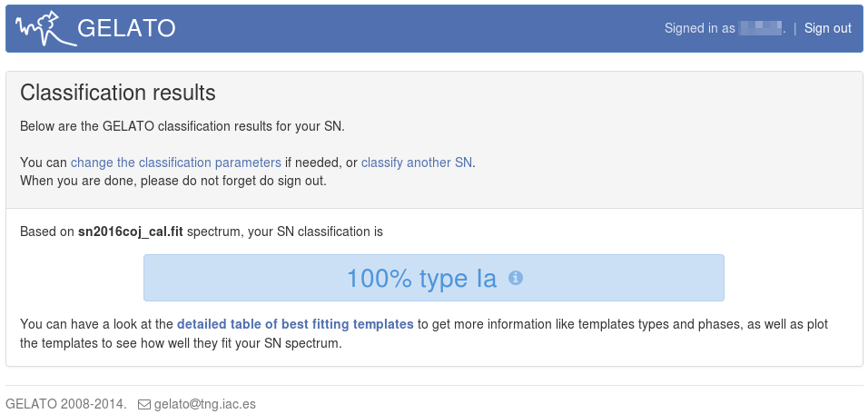Click the GELATO brand name in header
The image size is (868, 414).
[x=126, y=28]
